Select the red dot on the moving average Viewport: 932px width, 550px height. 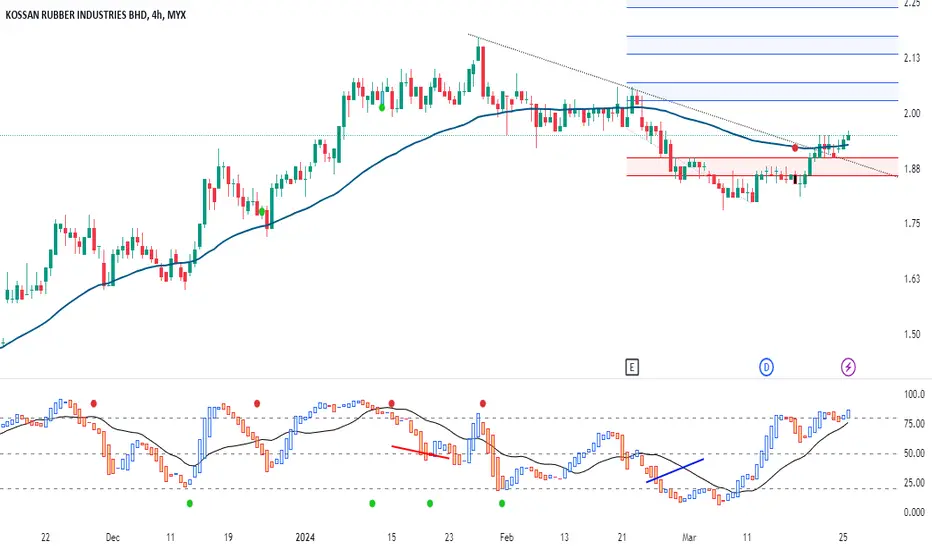coord(795,147)
